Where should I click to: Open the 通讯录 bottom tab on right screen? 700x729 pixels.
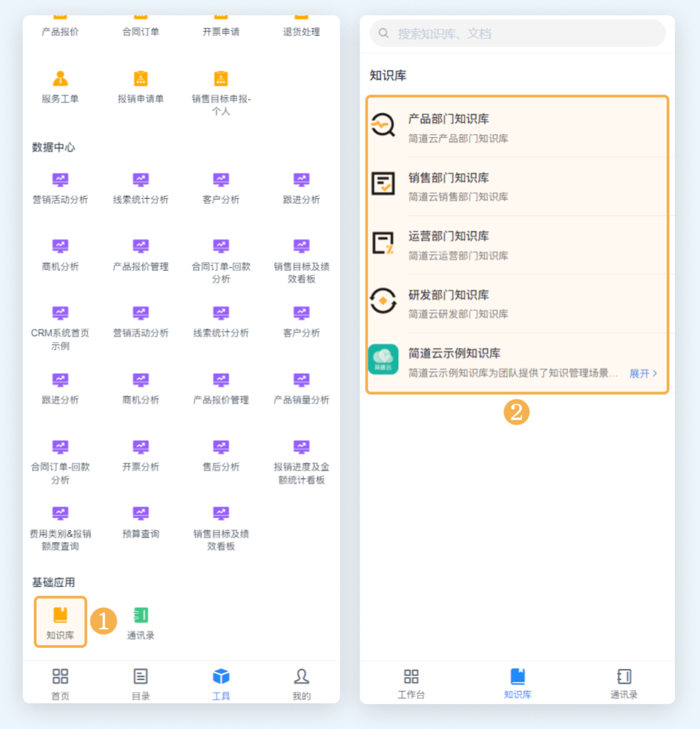point(624,684)
